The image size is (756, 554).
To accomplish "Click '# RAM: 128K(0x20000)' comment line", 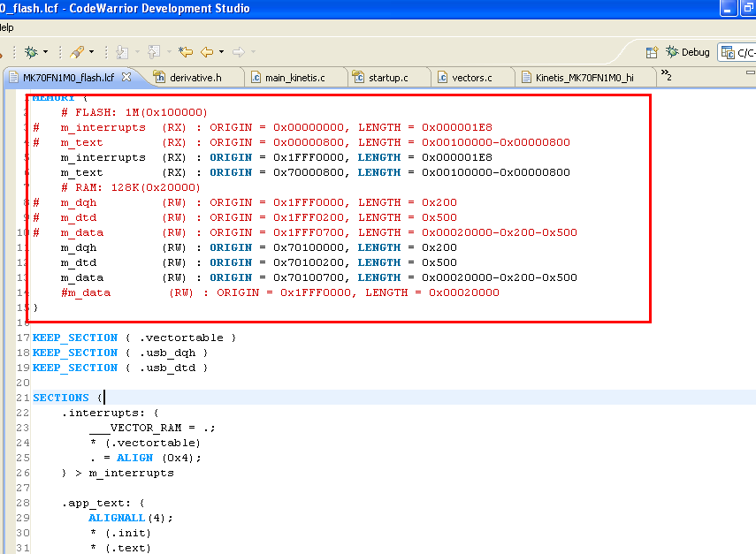I will point(130,187).
